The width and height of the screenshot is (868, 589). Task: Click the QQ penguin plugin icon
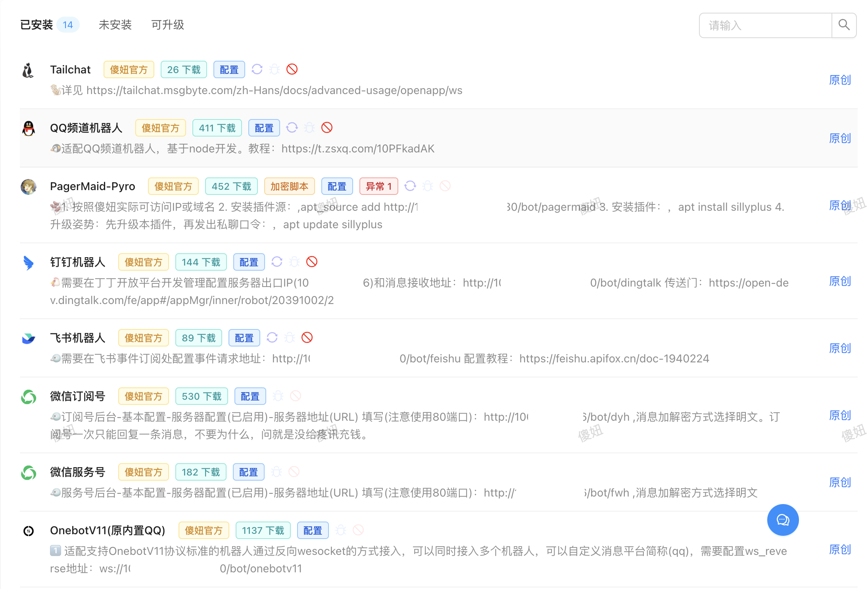click(28, 129)
